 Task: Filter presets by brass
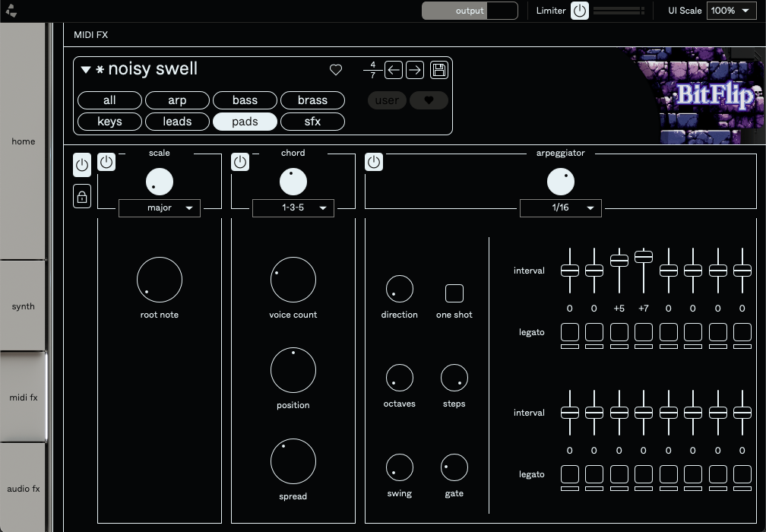[x=312, y=100]
